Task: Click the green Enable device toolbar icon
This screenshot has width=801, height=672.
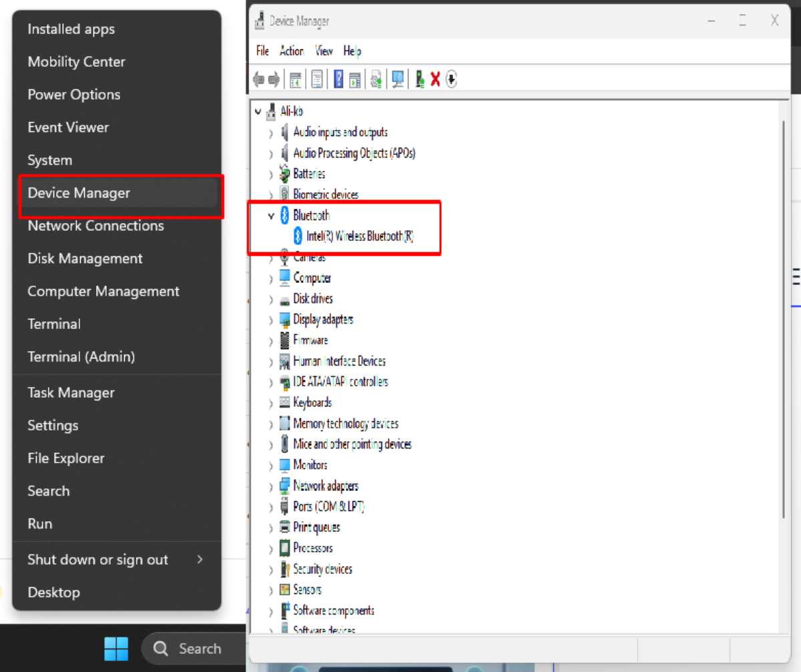Action: pyautogui.click(x=420, y=80)
